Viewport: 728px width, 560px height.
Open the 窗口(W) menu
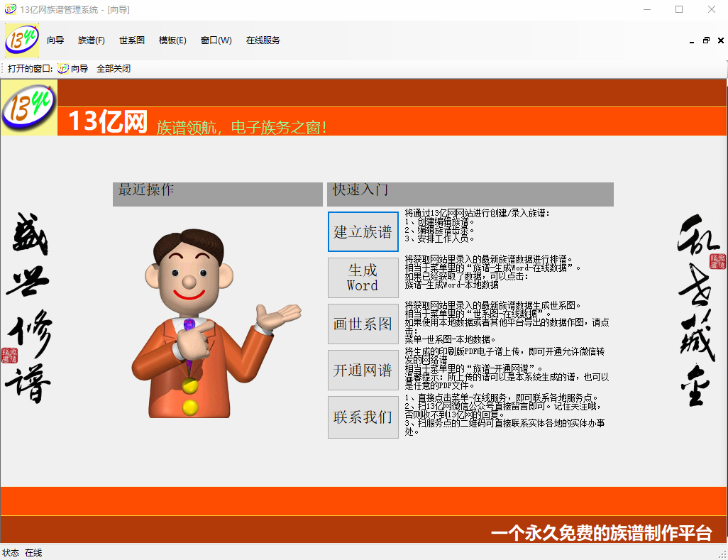(216, 40)
